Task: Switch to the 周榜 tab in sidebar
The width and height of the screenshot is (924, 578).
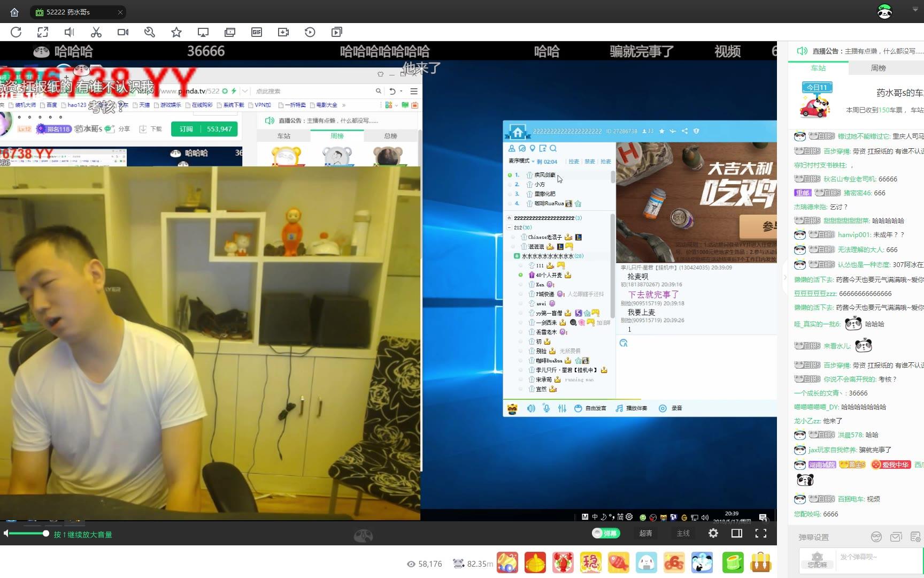Action: tap(878, 68)
